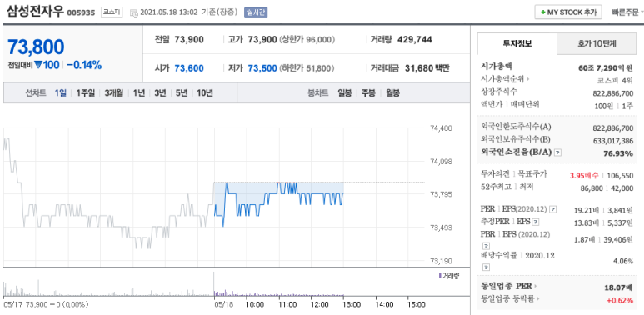Viewport: 644px width, 315px height.
Task: Click the help icon next to PER | EPS(2020.12)
Action: pyautogui.click(x=553, y=209)
